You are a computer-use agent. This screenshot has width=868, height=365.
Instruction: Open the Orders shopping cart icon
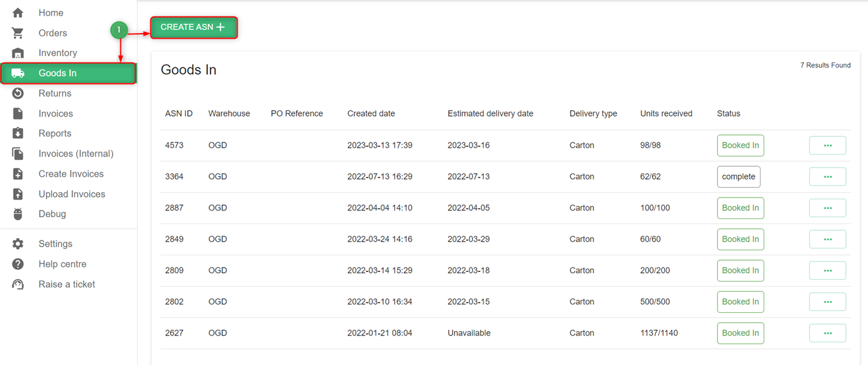[x=18, y=33]
